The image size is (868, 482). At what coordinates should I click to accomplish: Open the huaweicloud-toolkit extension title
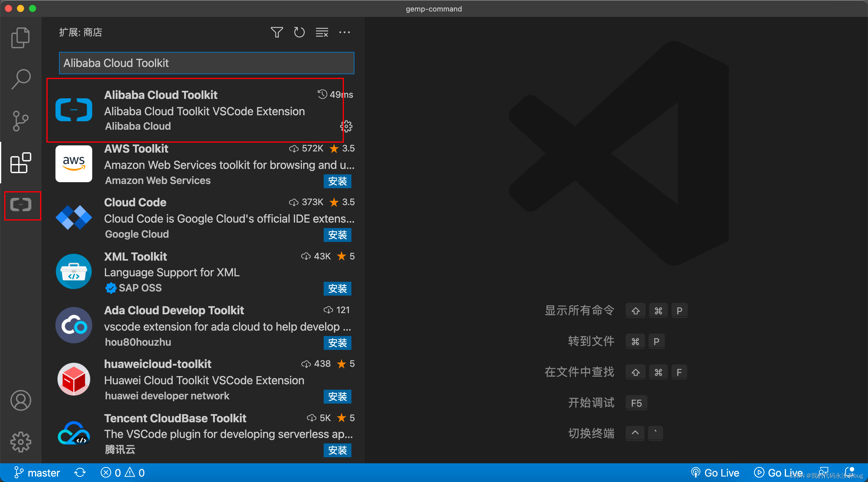158,364
